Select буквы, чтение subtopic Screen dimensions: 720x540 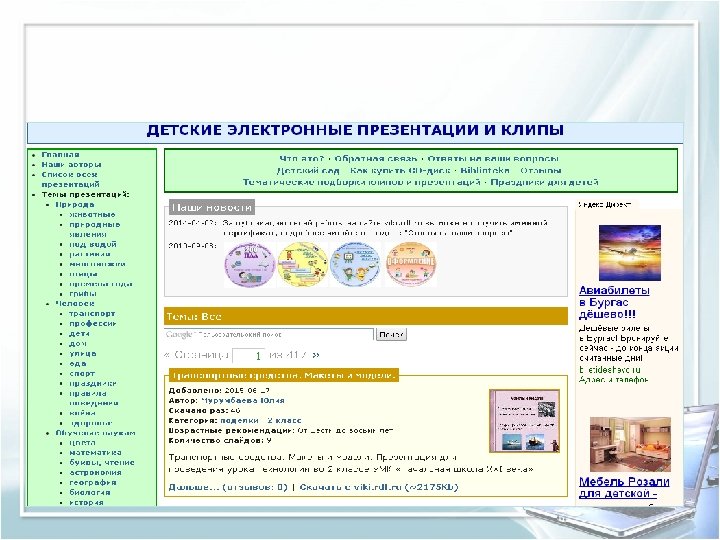(x=102, y=463)
